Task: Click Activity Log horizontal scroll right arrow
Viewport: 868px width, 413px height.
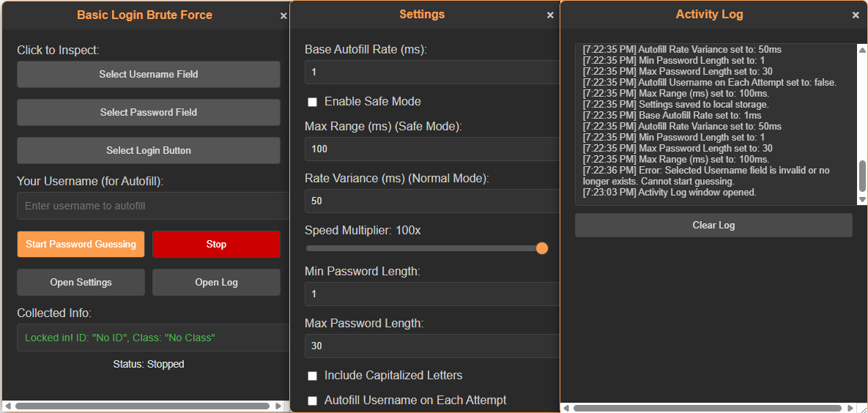Action: tap(850, 408)
